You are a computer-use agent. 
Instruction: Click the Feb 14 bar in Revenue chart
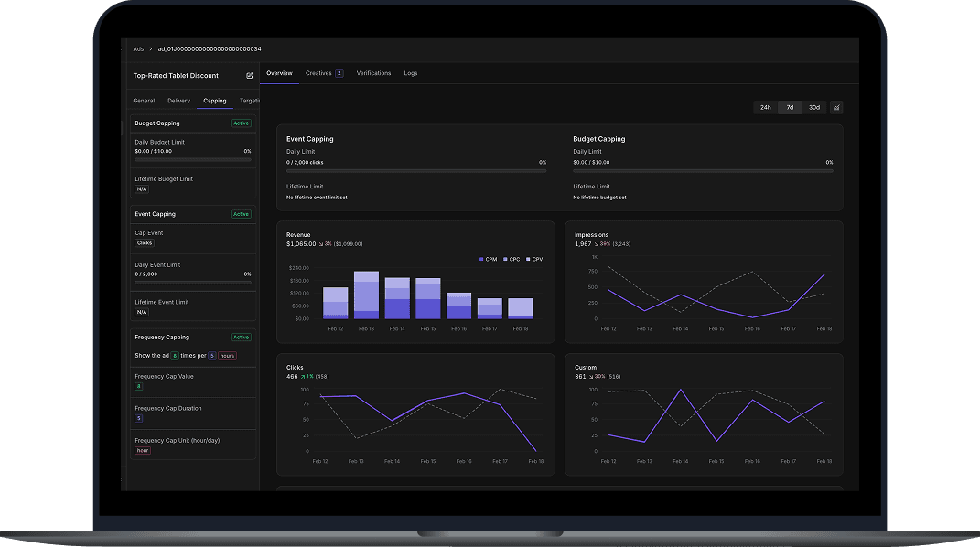click(x=397, y=298)
